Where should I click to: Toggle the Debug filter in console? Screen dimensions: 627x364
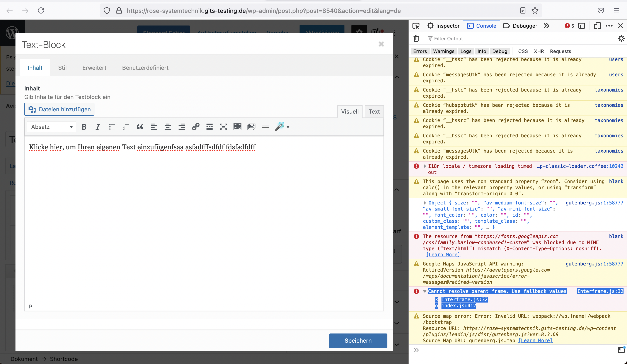point(500,51)
